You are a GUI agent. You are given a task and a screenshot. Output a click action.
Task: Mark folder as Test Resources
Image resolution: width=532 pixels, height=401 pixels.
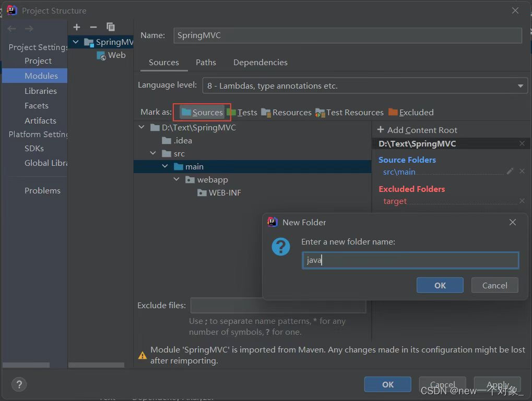click(349, 112)
